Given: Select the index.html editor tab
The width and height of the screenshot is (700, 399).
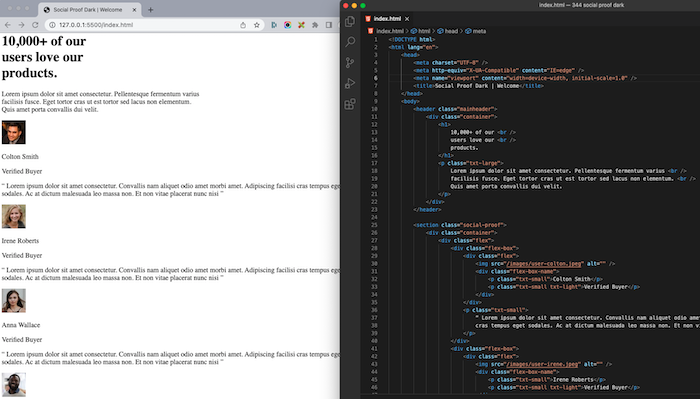Looking at the screenshot, I should [x=388, y=19].
